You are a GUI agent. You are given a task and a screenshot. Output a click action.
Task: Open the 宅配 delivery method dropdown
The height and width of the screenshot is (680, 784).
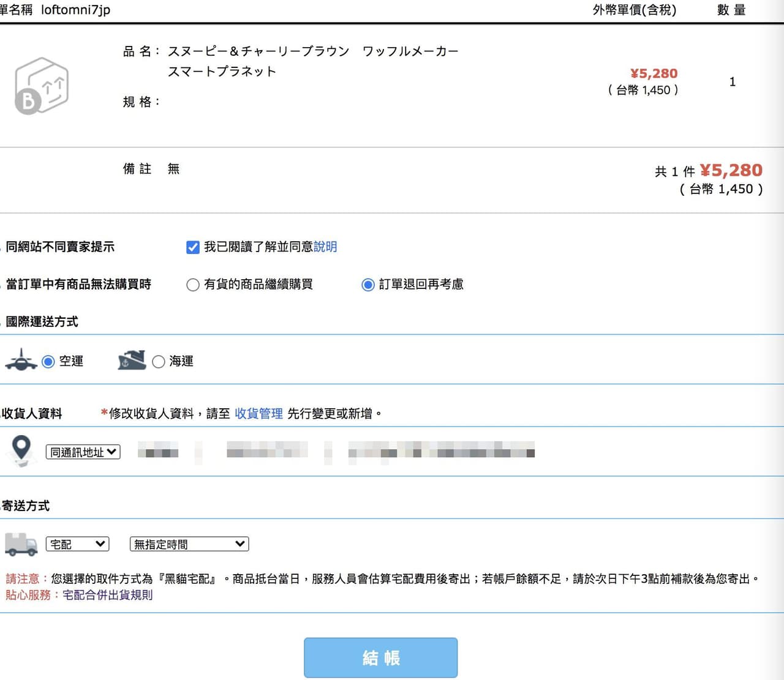[x=78, y=544]
